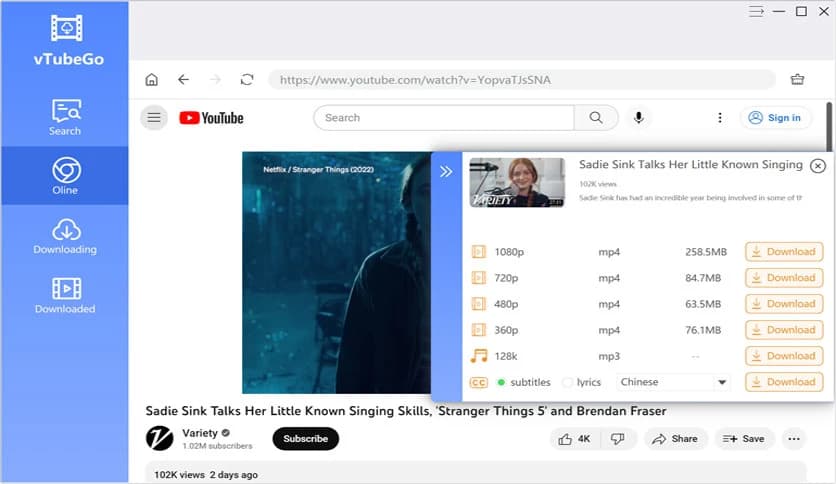
Task: Share the video
Action: coord(675,439)
